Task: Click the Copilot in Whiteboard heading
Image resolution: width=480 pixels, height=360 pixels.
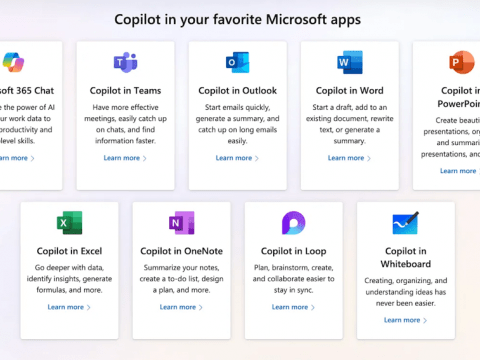Action: coord(406,257)
